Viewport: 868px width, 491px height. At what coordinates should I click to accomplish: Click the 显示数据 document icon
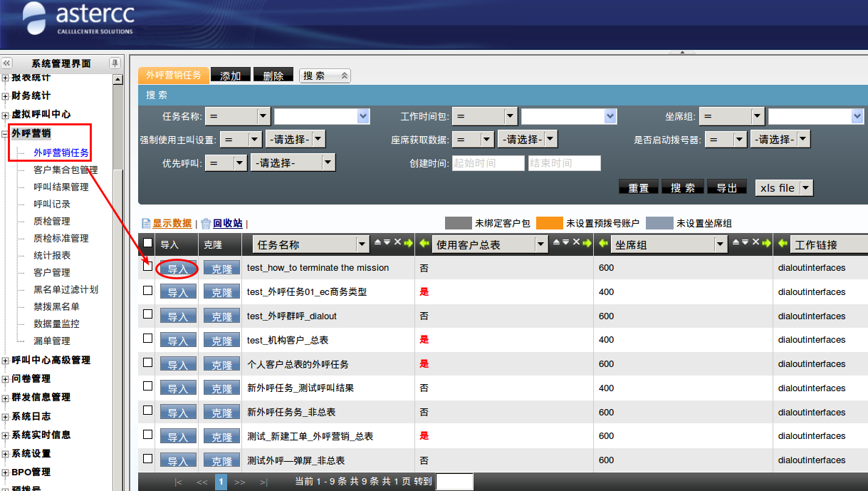click(x=146, y=223)
